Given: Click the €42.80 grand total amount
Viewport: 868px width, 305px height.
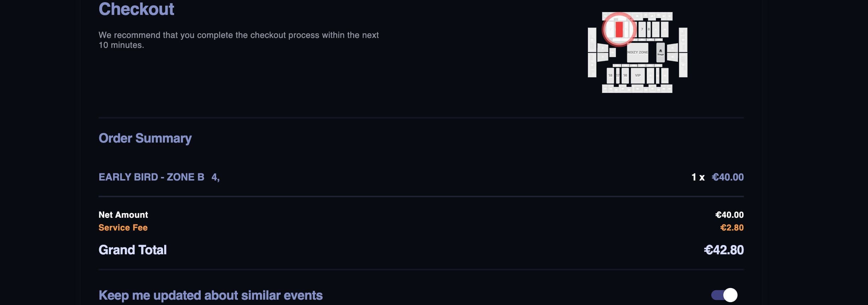Looking at the screenshot, I should tap(724, 250).
